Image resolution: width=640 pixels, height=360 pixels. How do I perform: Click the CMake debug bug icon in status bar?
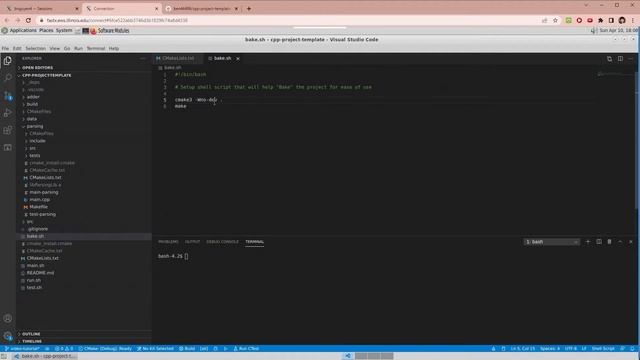coord(216,349)
